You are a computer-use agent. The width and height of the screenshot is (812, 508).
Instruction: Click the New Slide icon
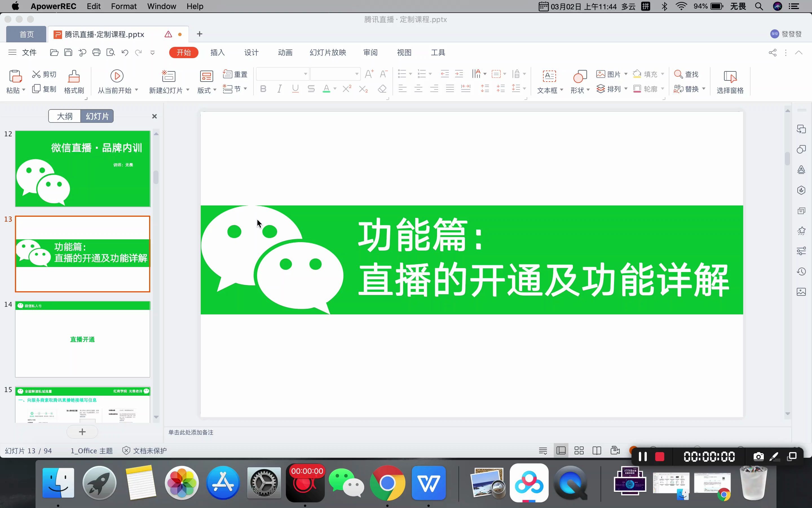168,76
